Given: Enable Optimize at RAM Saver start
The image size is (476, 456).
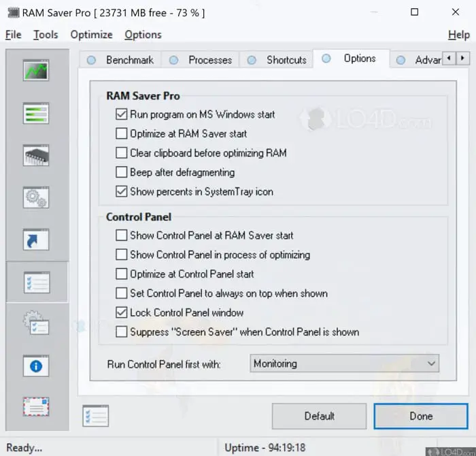Looking at the screenshot, I should (121, 133).
